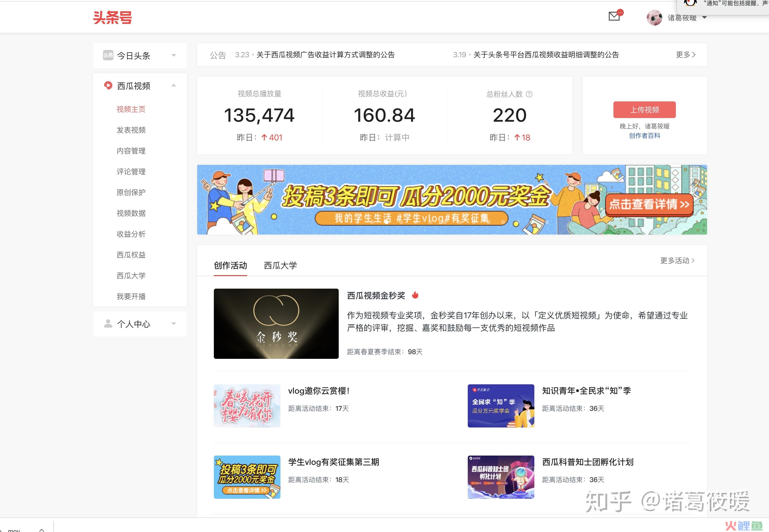Click the hot flame icon beside 金秒奖
Image resolution: width=769 pixels, height=532 pixels.
415,295
